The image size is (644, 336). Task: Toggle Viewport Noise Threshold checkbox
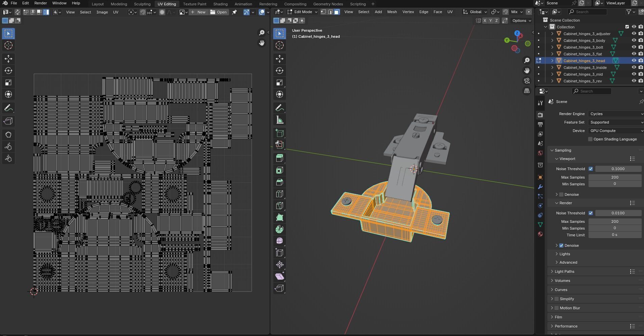click(591, 169)
